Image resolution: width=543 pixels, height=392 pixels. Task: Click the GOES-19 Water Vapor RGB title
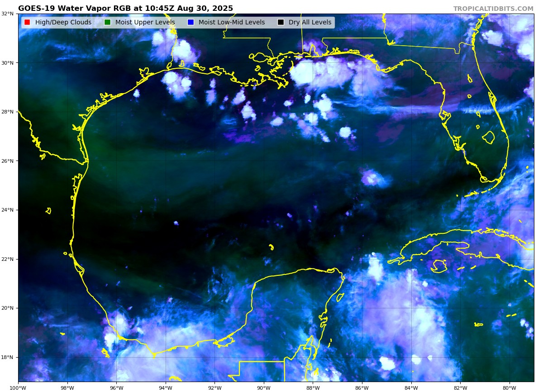point(125,8)
